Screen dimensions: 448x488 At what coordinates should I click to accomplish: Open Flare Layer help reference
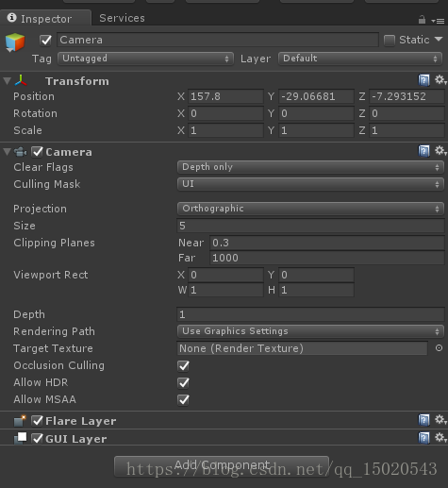point(423,420)
